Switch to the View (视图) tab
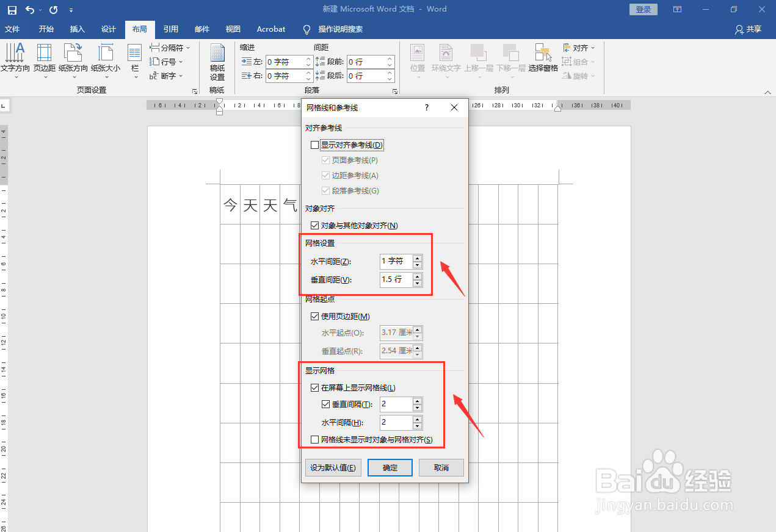The width and height of the screenshot is (776, 532). (233, 29)
